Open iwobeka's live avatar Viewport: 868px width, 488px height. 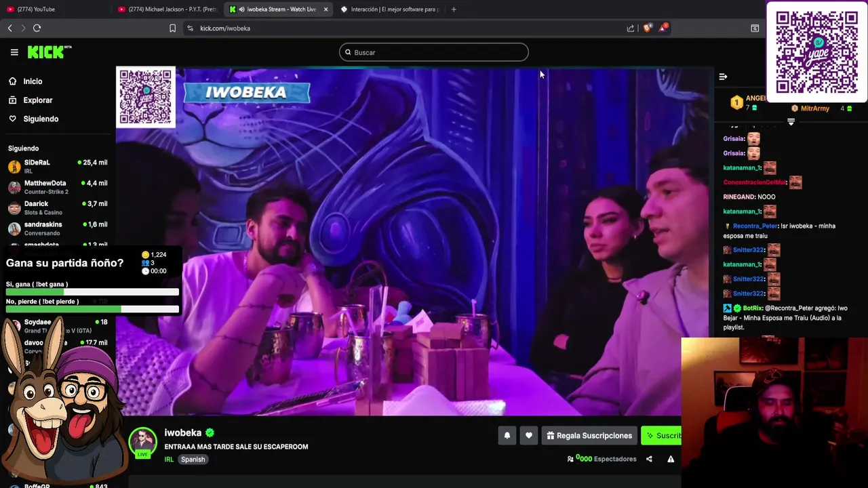coord(142,443)
